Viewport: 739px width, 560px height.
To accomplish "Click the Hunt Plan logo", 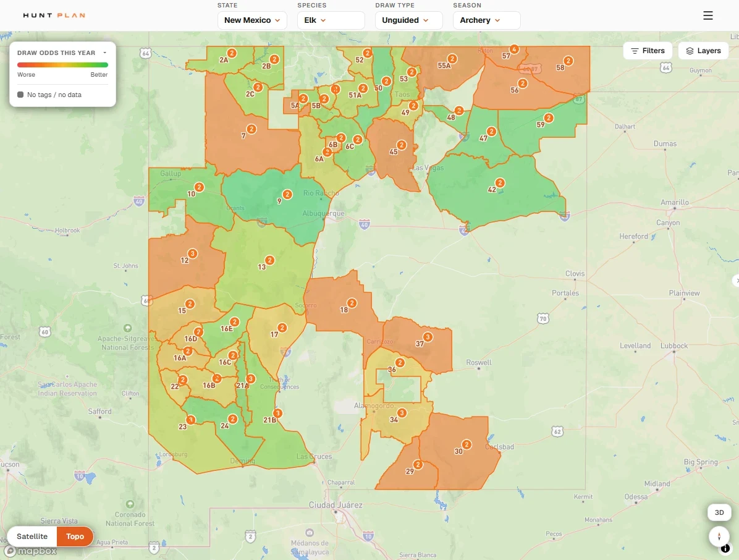I will [54, 15].
